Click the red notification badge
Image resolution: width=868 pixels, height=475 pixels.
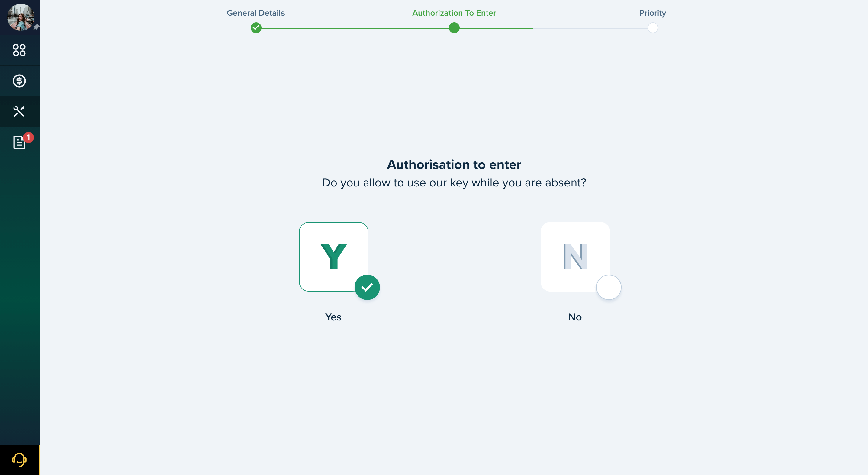[29, 137]
